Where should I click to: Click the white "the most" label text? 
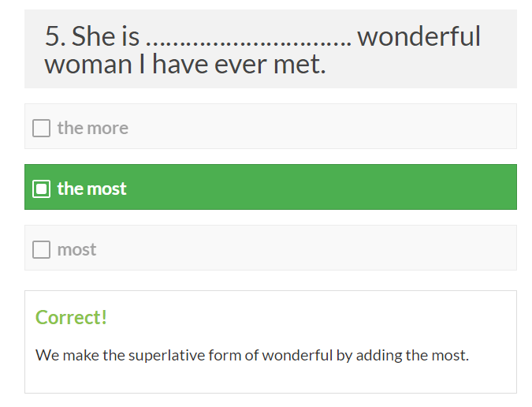click(91, 189)
